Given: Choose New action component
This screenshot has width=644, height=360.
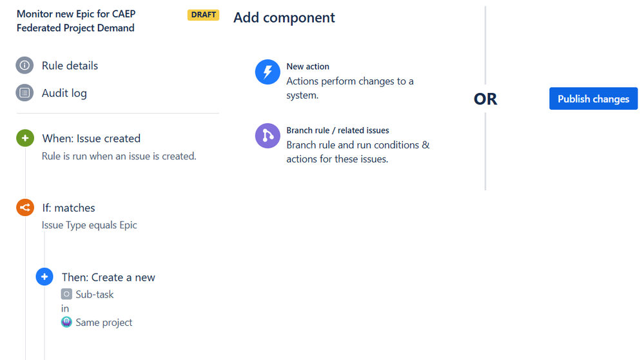Looking at the screenshot, I should pos(307,66).
